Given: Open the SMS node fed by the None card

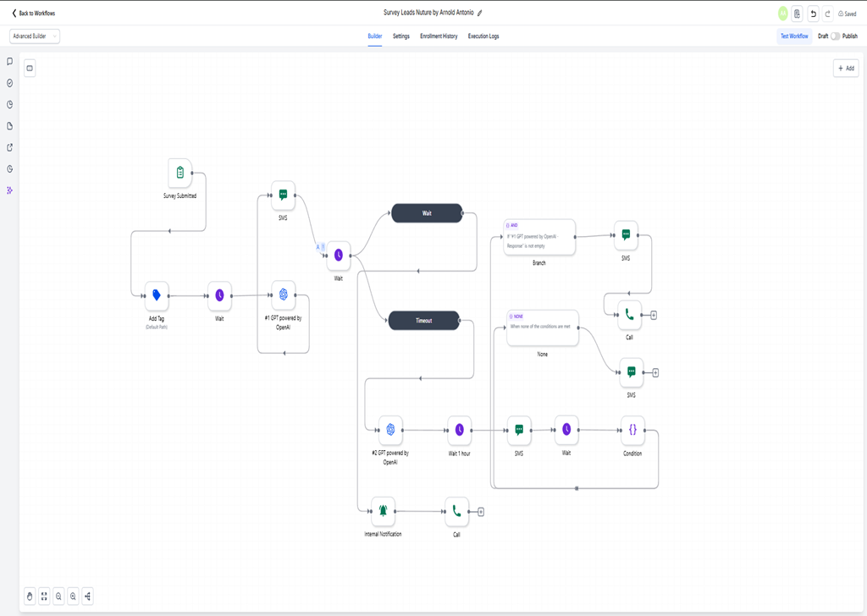Looking at the screenshot, I should click(x=632, y=372).
